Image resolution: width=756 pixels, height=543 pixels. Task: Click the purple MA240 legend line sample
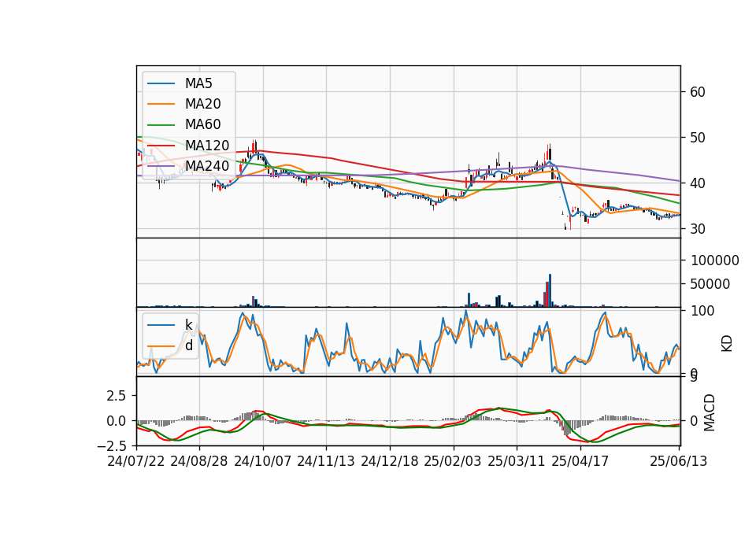pyautogui.click(x=161, y=166)
